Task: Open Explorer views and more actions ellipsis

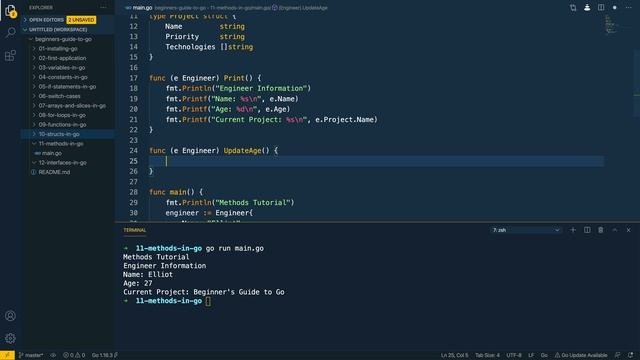Action: [x=103, y=7]
